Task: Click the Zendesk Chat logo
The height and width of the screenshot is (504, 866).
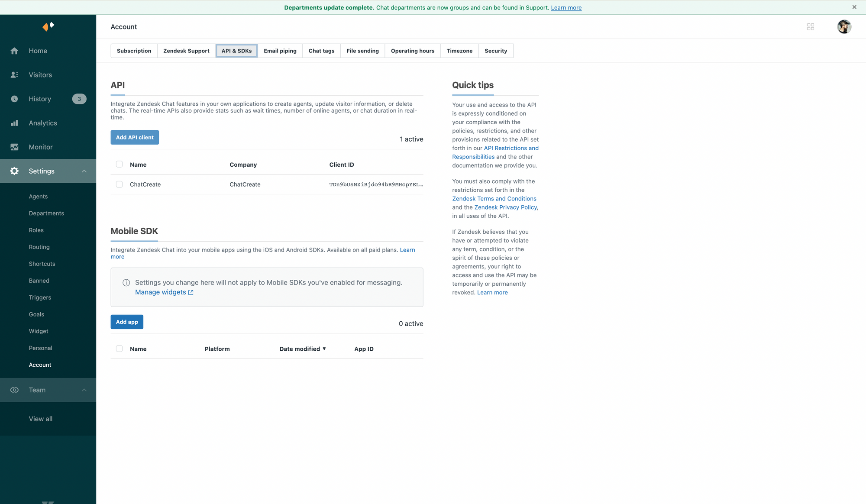Action: [x=48, y=26]
